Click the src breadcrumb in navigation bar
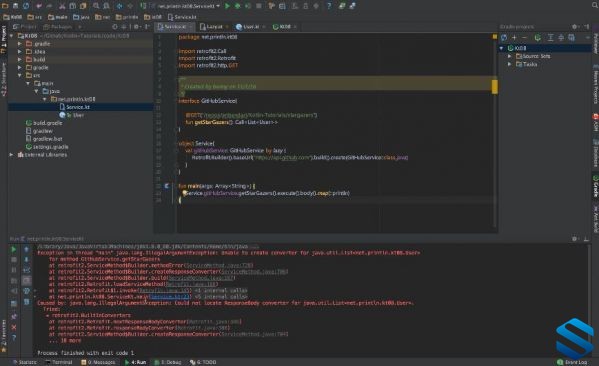This screenshot has width=599, height=366. click(35, 17)
